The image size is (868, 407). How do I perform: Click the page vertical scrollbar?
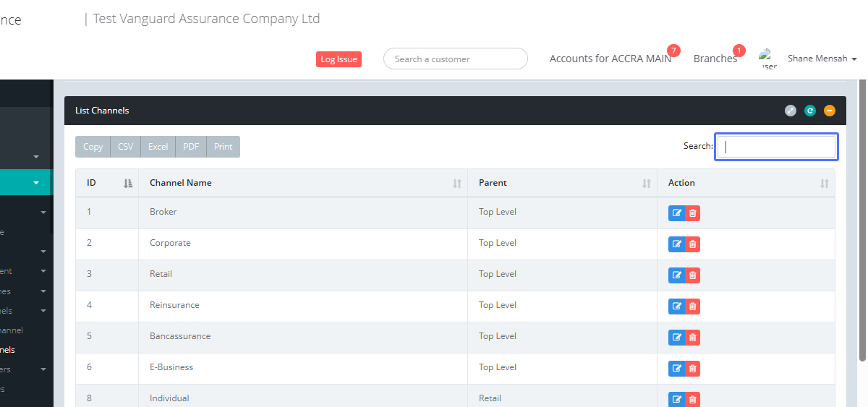click(862, 217)
